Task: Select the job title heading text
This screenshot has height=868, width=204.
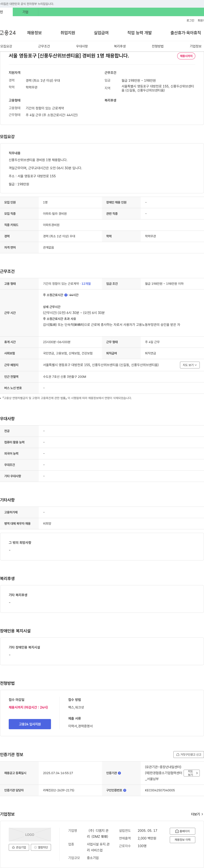Action: 69,56
